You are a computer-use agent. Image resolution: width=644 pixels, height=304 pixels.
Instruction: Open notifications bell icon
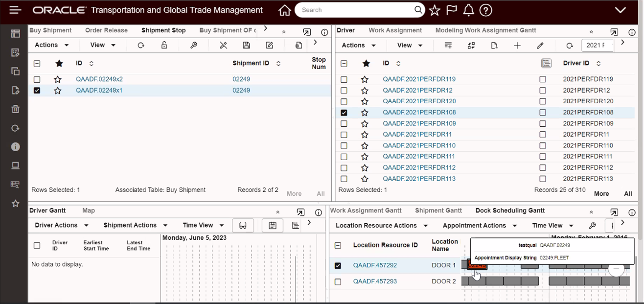468,10
